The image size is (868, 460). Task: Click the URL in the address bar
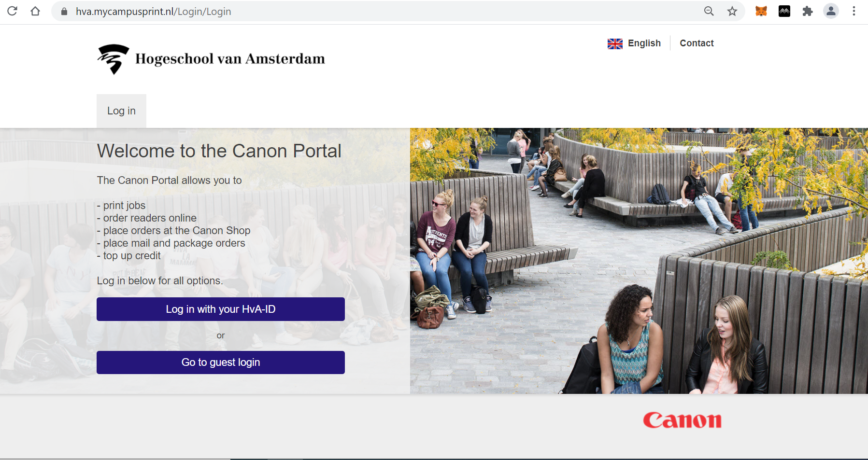[153, 11]
